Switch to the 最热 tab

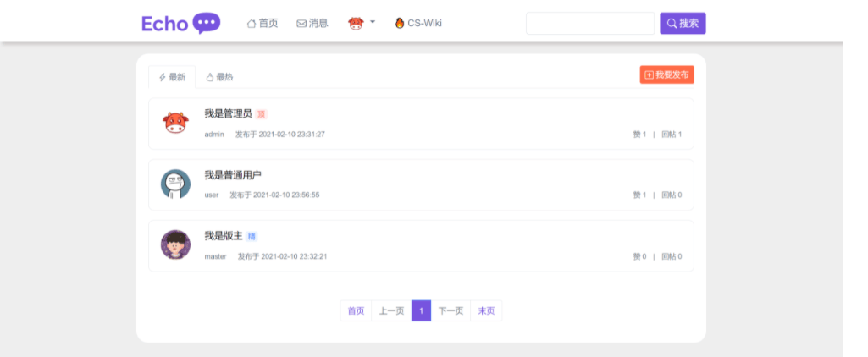click(219, 77)
